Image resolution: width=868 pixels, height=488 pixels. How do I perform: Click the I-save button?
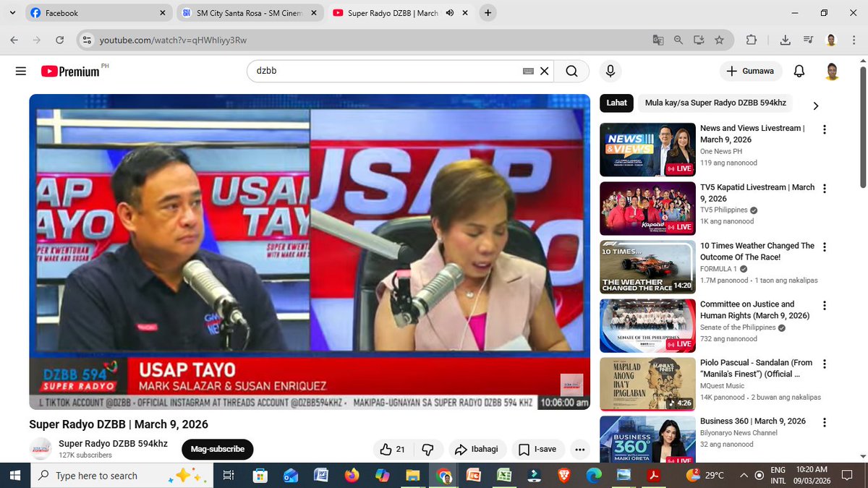tap(537, 449)
